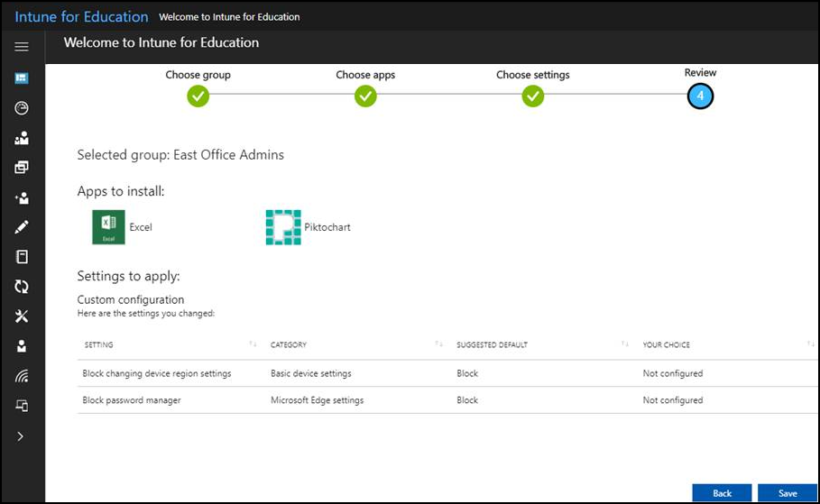Expand the sidebar with the chevron arrow
The height and width of the screenshot is (504, 820).
21,436
